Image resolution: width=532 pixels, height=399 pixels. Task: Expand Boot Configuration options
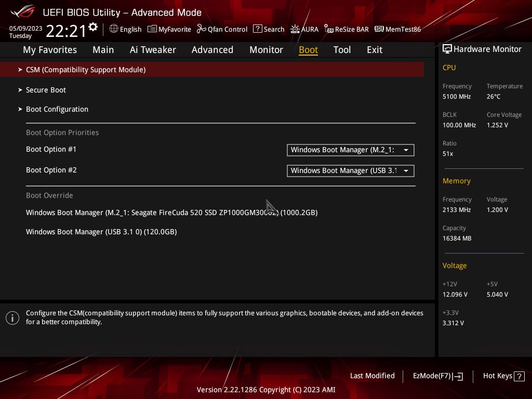(x=57, y=109)
